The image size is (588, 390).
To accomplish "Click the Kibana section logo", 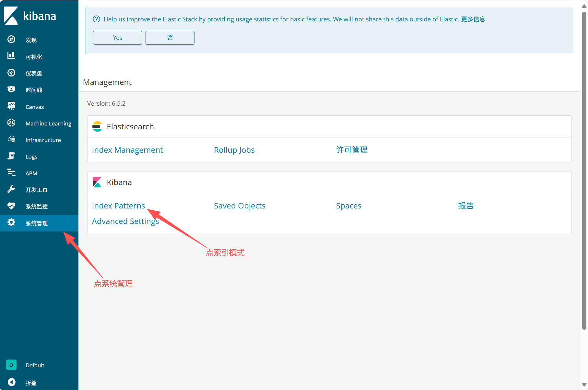I will (97, 182).
